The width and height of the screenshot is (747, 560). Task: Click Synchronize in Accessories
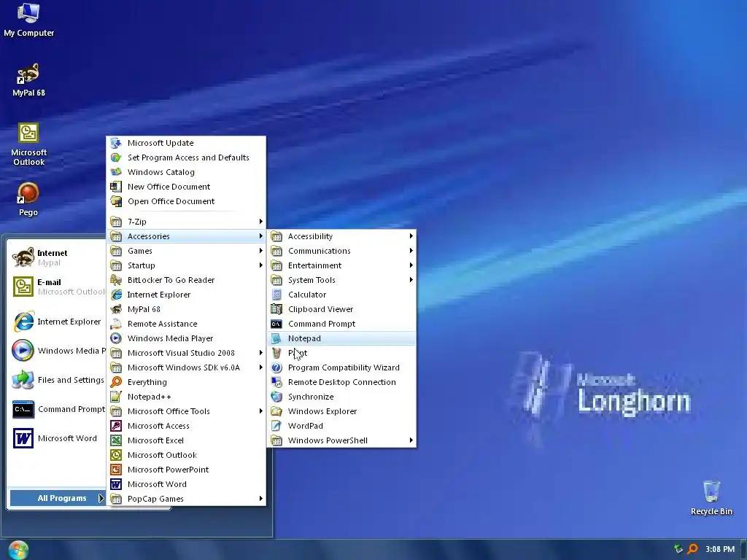pyautogui.click(x=341, y=397)
